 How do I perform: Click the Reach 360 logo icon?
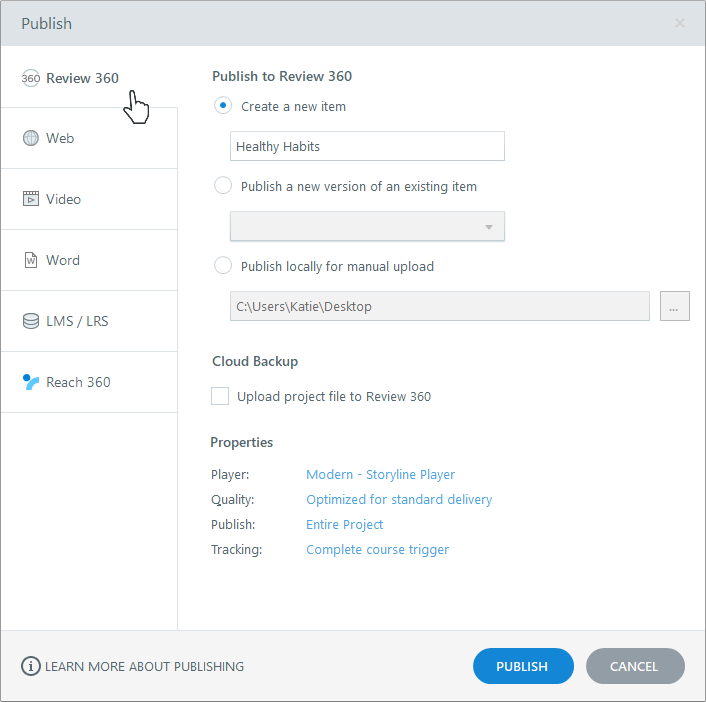tap(30, 382)
